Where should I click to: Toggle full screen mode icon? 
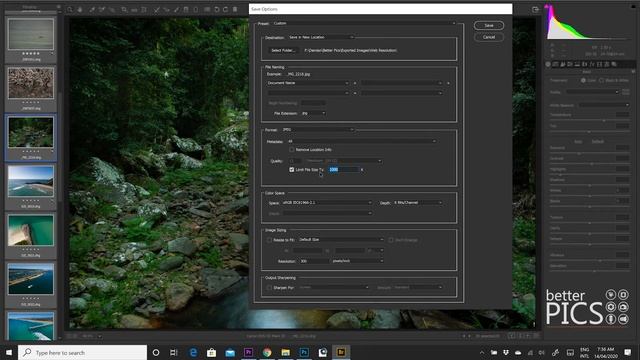[536, 9]
